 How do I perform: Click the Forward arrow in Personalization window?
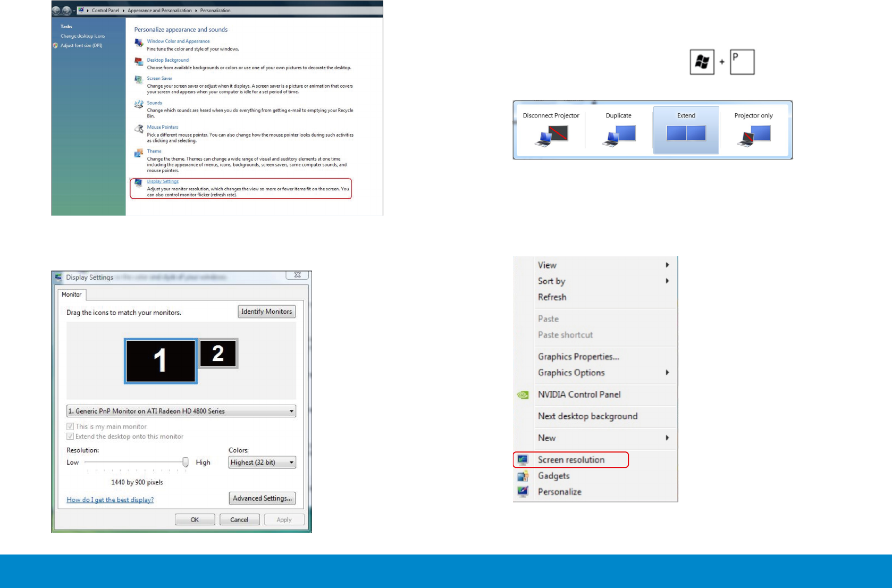[66, 11]
